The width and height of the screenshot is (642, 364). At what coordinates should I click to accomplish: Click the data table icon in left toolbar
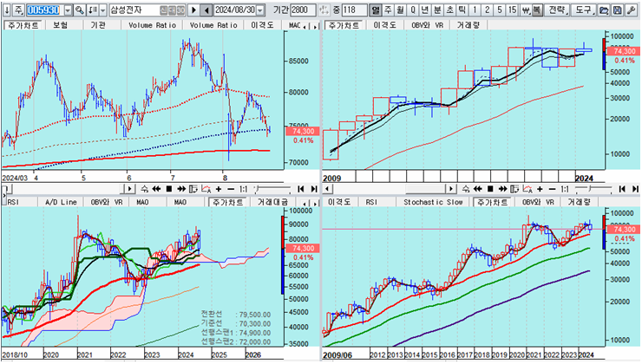coord(193,189)
